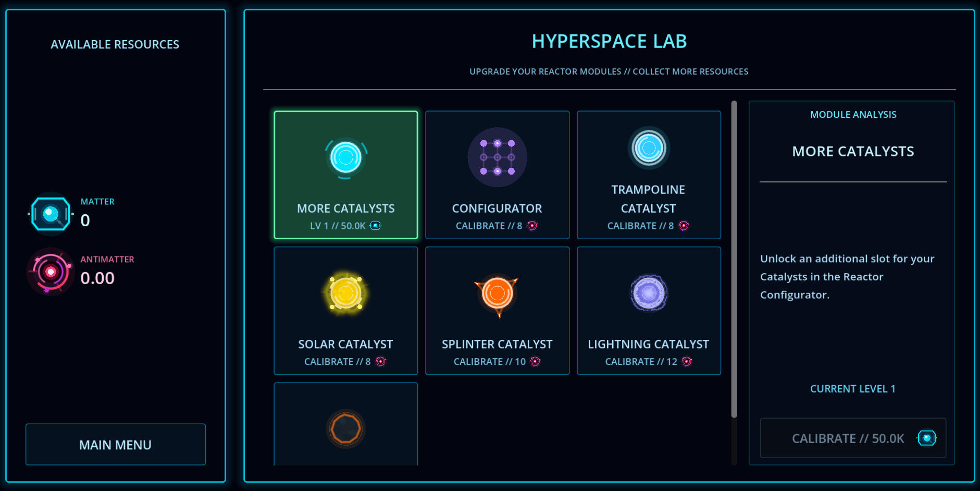Viewport: 980px width, 491px height.
Task: Click the Configurator purple grid icon
Action: pyautogui.click(x=498, y=157)
